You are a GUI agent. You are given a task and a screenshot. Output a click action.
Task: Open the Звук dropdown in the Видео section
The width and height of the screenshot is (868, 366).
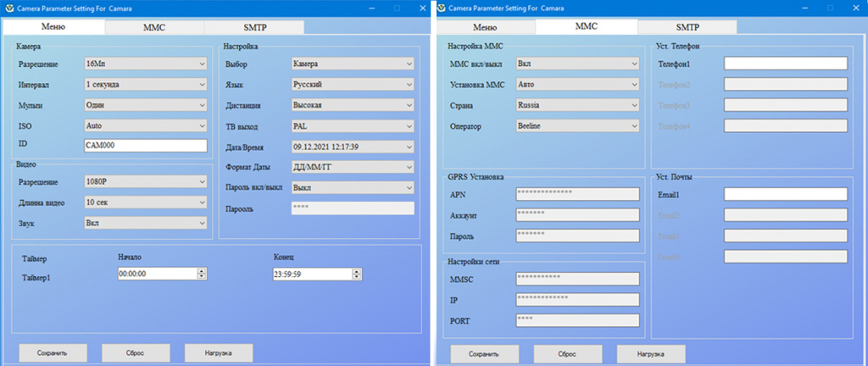(145, 223)
